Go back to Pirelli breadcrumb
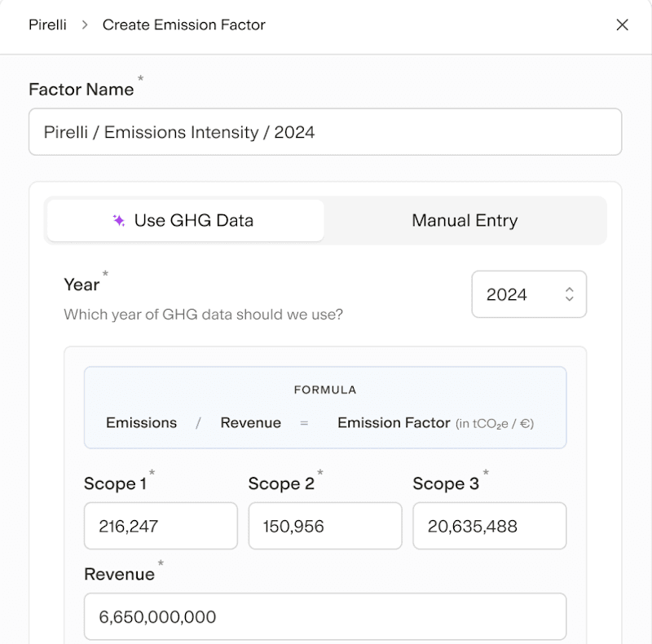652x644 pixels. click(47, 25)
